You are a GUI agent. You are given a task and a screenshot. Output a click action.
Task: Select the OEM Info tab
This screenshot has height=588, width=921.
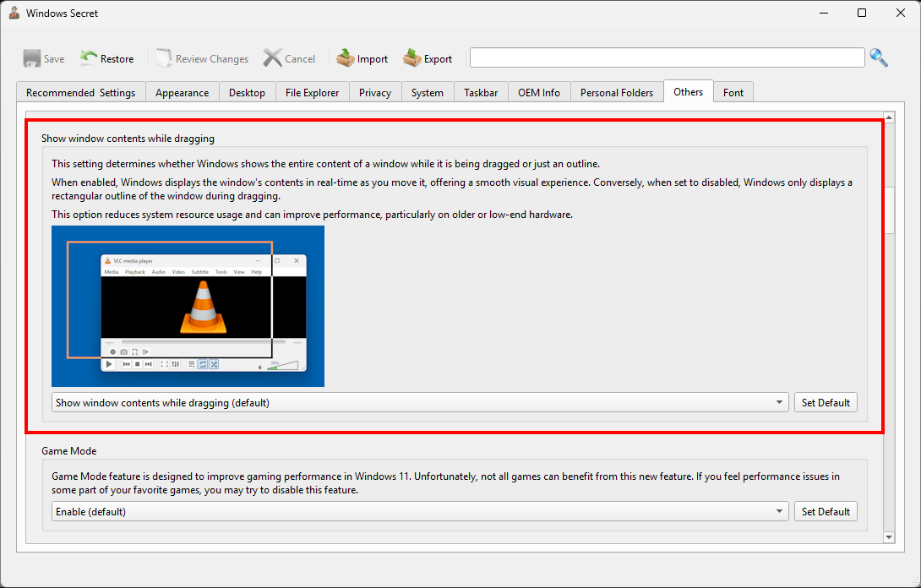(539, 92)
